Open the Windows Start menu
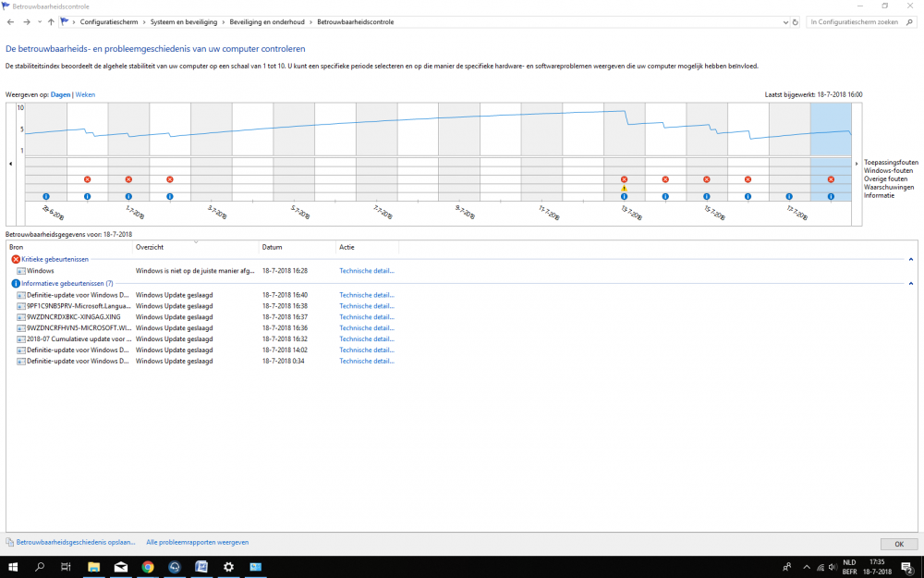Image resolution: width=924 pixels, height=578 pixels. point(12,567)
